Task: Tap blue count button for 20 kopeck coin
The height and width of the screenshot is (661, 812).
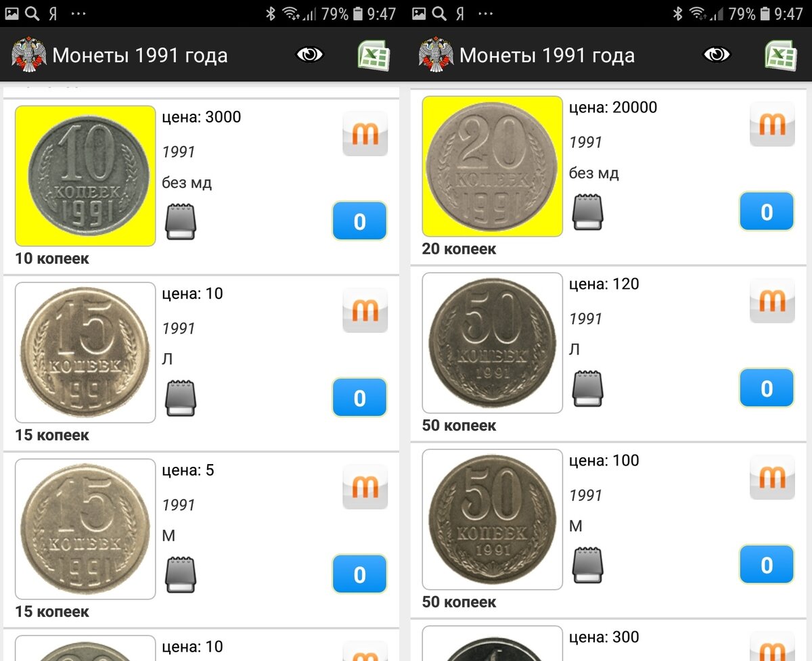Action: click(767, 212)
